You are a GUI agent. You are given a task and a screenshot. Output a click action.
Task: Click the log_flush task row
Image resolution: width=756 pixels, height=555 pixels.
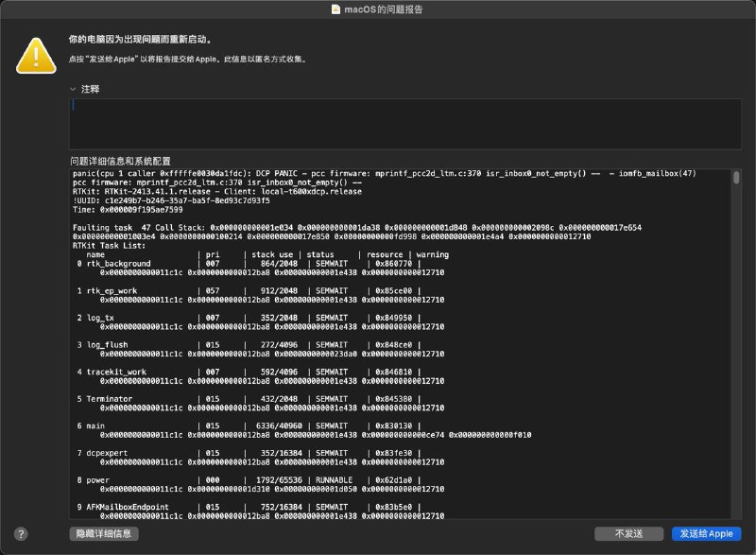[x=249, y=345]
